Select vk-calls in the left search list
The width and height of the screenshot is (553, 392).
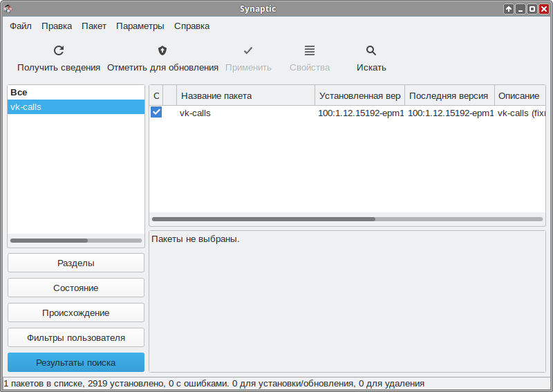76,107
